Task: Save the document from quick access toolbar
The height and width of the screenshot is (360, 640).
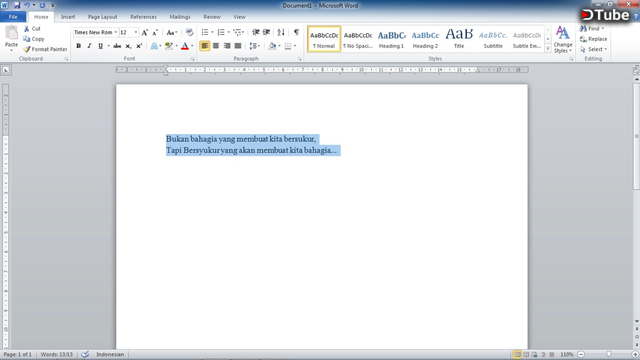Action: point(17,5)
